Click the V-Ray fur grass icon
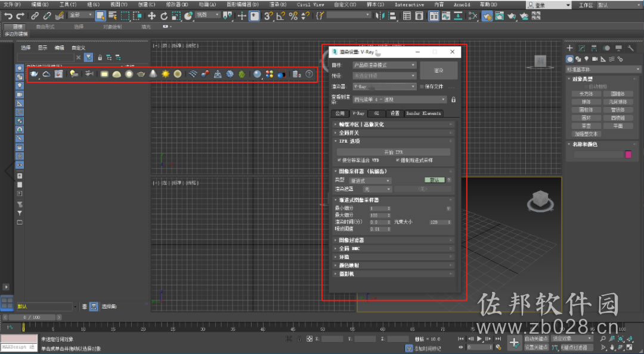 coord(242,74)
